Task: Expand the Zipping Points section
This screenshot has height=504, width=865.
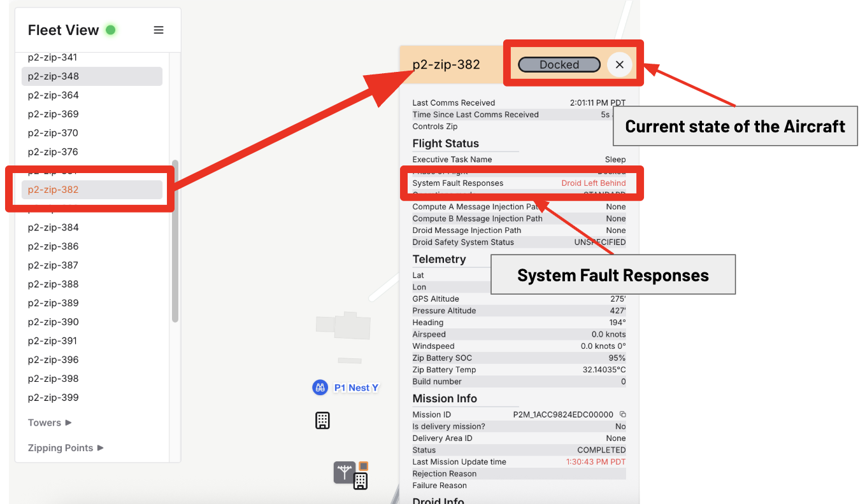Action: [66, 448]
